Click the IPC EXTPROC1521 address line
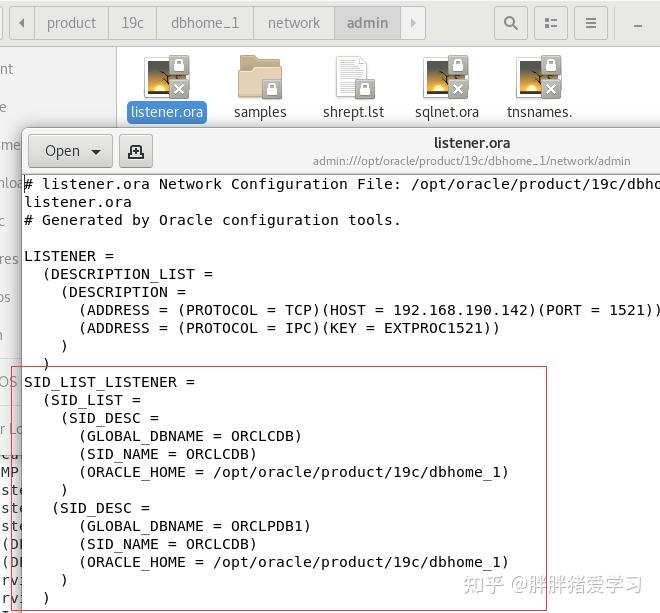Image resolution: width=660 pixels, height=613 pixels. click(x=289, y=328)
